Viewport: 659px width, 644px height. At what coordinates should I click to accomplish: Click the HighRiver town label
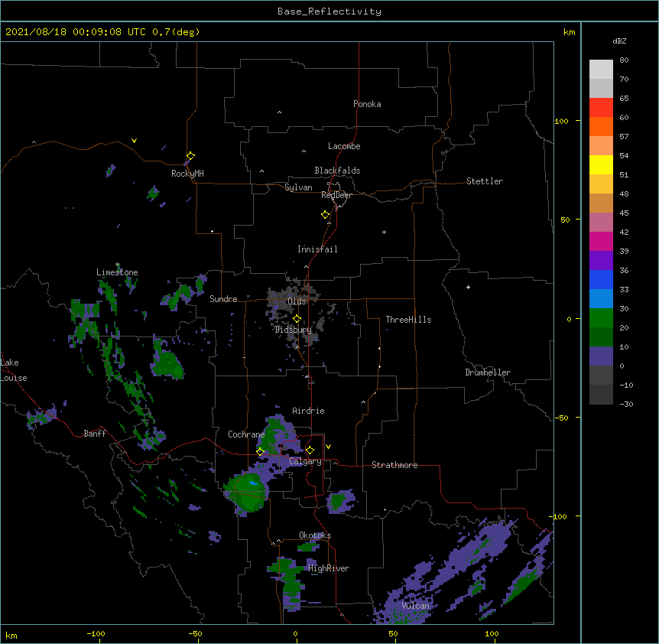coord(329,568)
